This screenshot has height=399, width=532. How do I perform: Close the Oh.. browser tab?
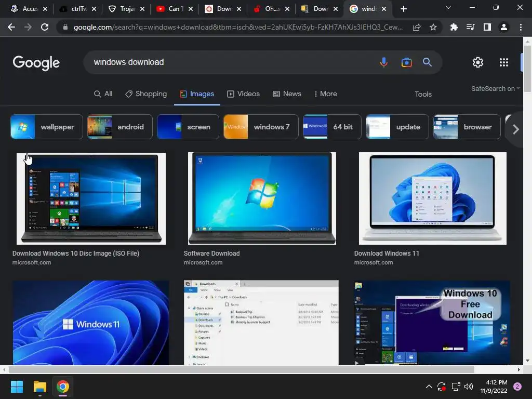point(287,9)
